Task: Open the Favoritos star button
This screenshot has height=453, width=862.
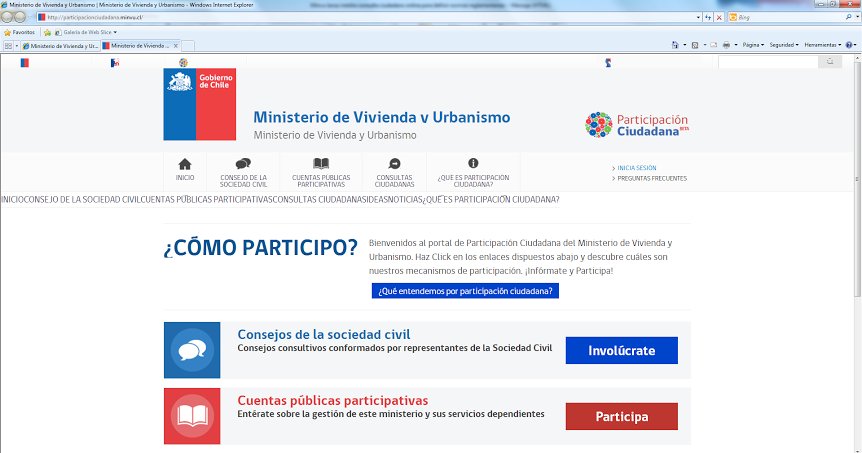Action: 20,32
